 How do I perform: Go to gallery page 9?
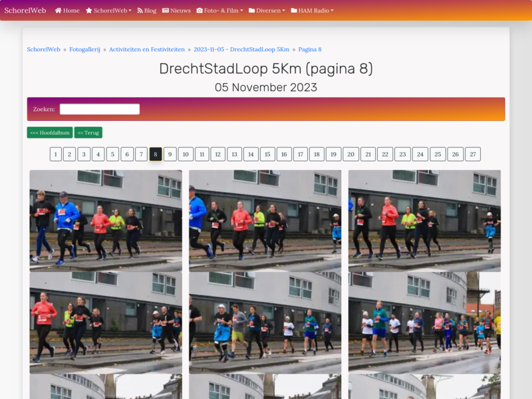point(170,154)
